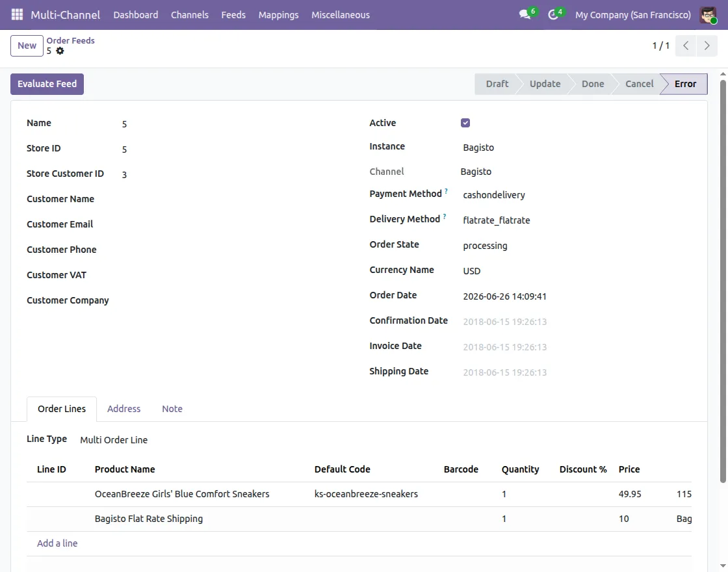Click the Multi-Channel app title
The image size is (728, 572).
[66, 15]
